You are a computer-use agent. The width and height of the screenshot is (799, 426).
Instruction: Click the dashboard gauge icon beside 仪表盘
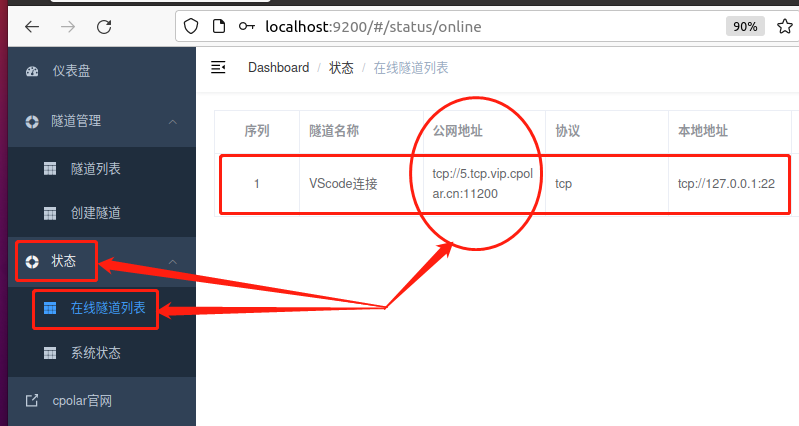pyautogui.click(x=32, y=71)
